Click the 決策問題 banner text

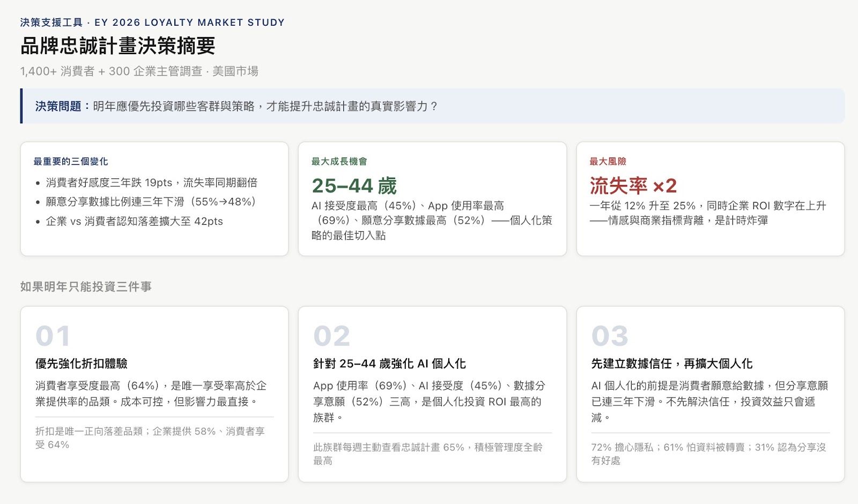[x=236, y=106]
